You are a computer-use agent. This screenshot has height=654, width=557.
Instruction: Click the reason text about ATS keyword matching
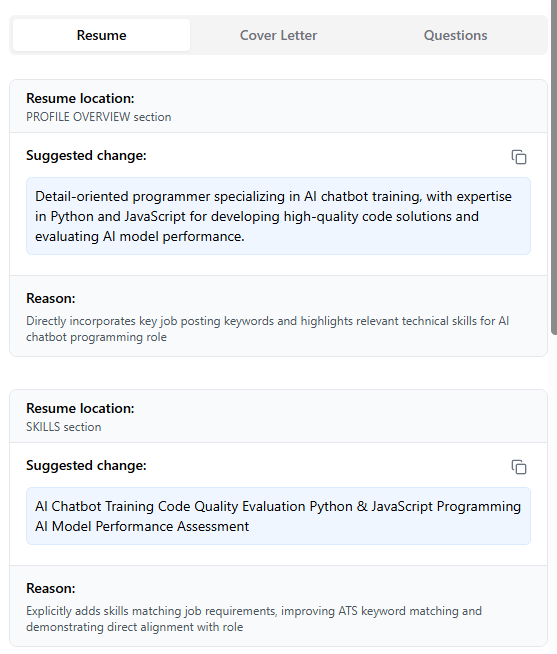(x=254, y=619)
